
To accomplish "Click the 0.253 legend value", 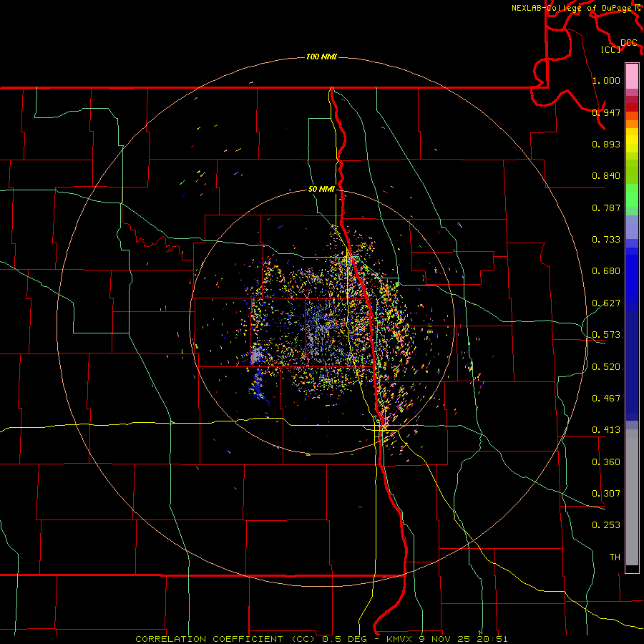I will (x=606, y=525).
